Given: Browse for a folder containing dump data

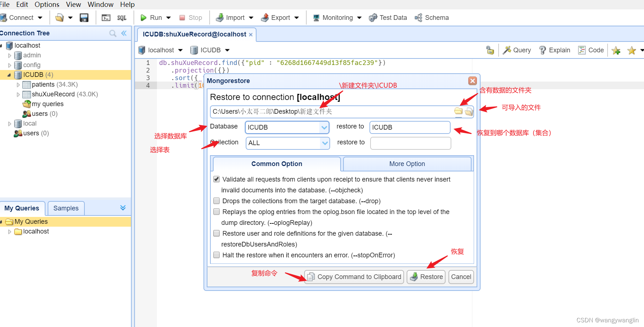Looking at the screenshot, I should 459,111.
